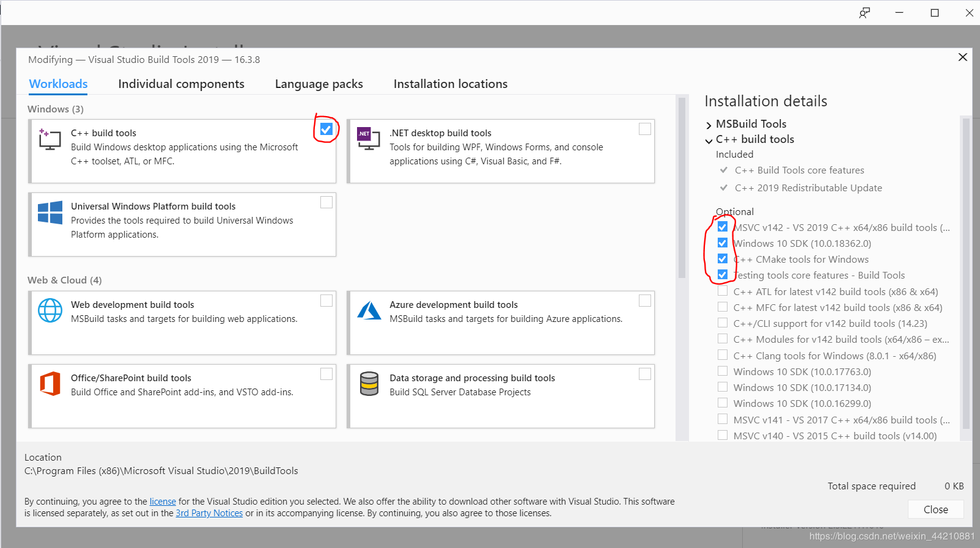Click the Universal Windows Platform logo icon
Viewport: 980px width, 548px height.
tap(50, 213)
